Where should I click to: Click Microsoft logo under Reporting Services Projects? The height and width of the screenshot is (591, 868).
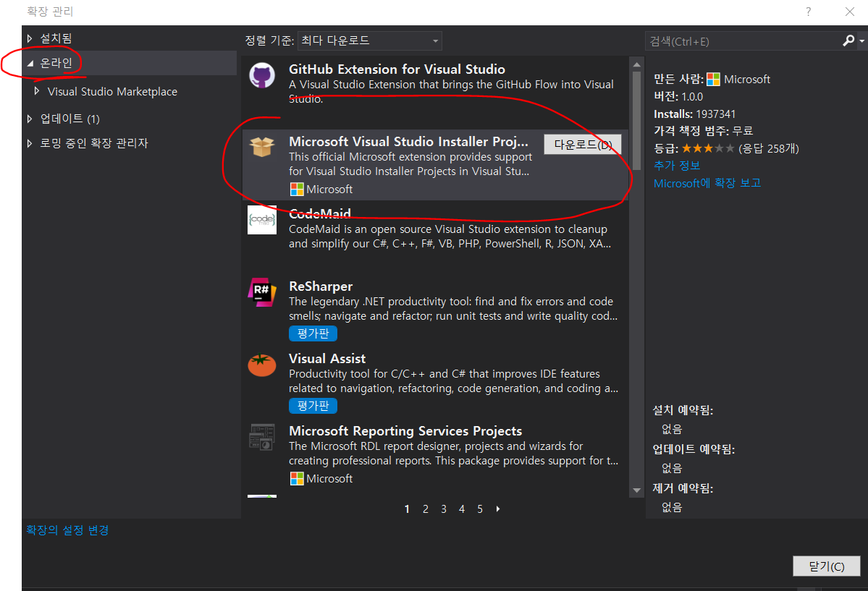point(297,479)
